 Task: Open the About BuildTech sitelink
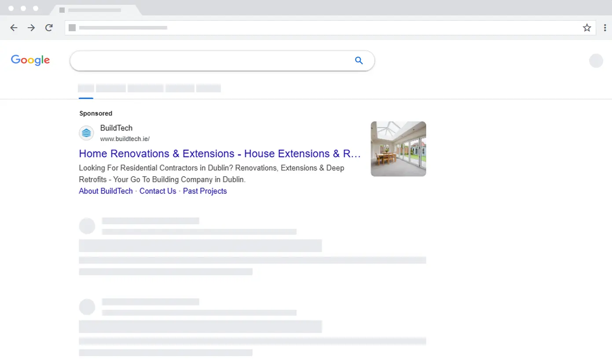click(106, 191)
